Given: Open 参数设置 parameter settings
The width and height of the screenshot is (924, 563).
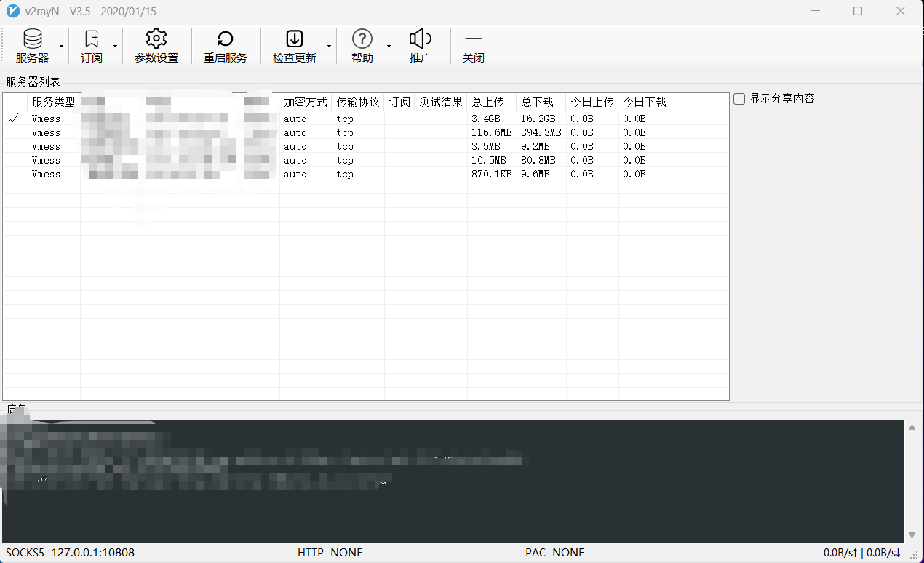Looking at the screenshot, I should (156, 45).
